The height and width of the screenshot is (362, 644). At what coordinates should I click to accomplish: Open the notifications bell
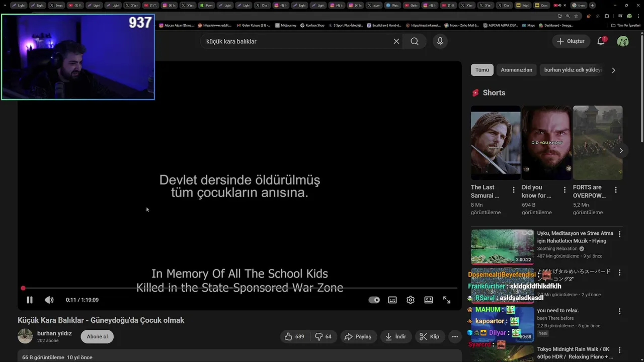(x=601, y=41)
